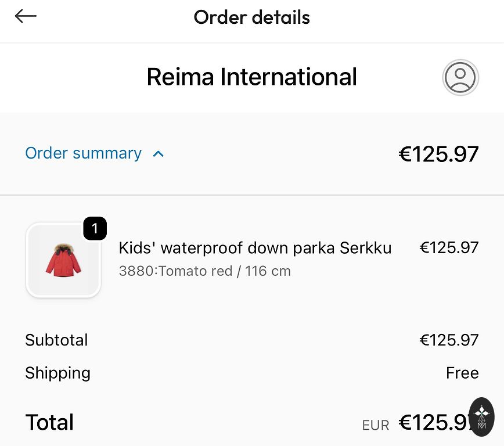The width and height of the screenshot is (504, 446).
Task: Click the parka item price €125.97
Action: coord(449,248)
